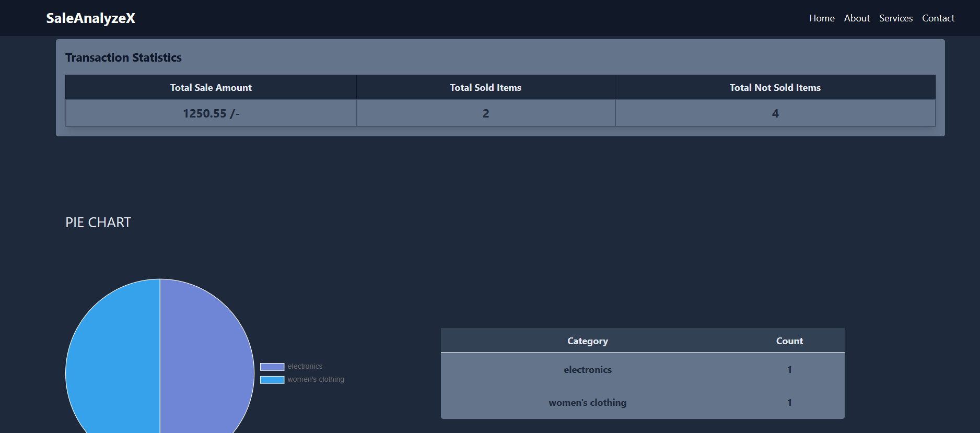The height and width of the screenshot is (433, 980).
Task: Click the Category column header
Action: tap(588, 341)
